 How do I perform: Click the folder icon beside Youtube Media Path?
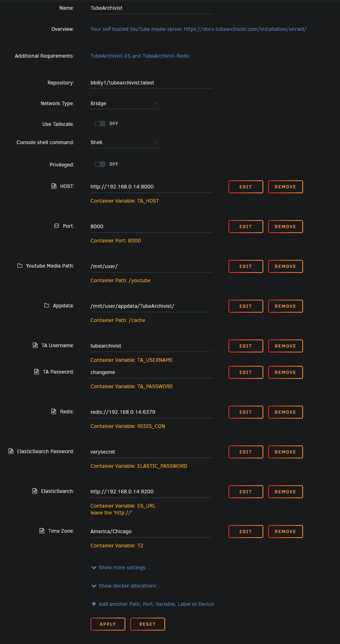click(x=19, y=265)
